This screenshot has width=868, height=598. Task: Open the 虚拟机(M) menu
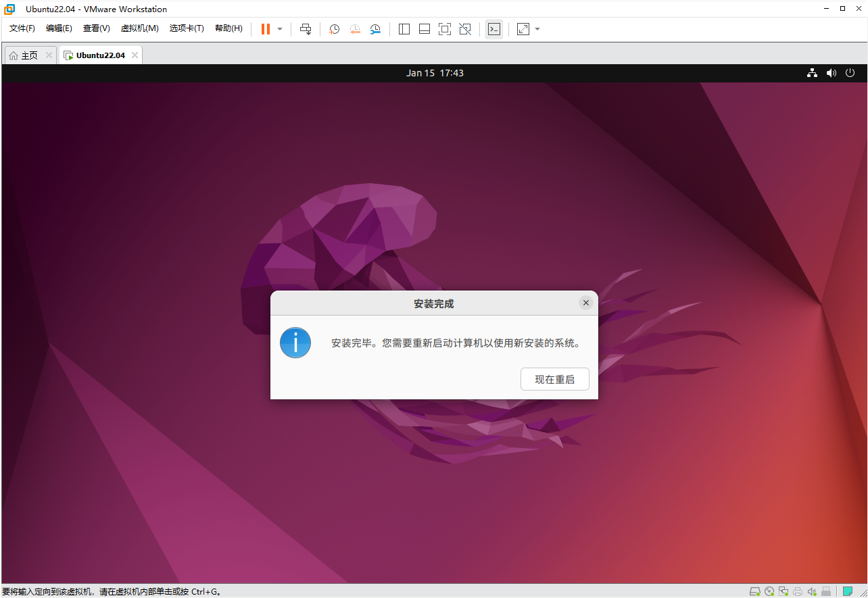[x=139, y=28]
